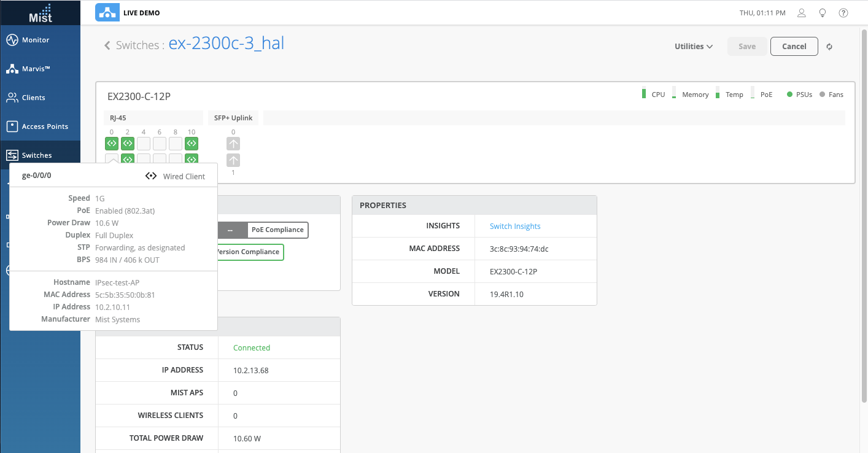Navigate to Access Points
This screenshot has width=868, height=453.
click(40, 126)
